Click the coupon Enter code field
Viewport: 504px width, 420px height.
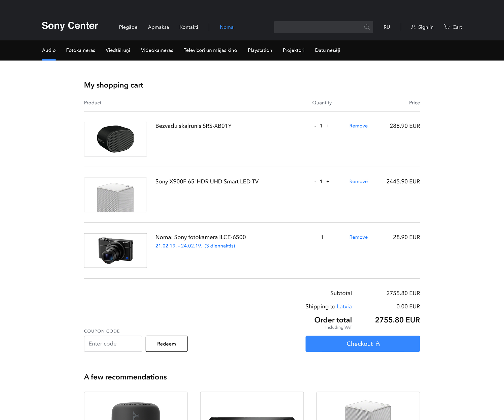(113, 344)
